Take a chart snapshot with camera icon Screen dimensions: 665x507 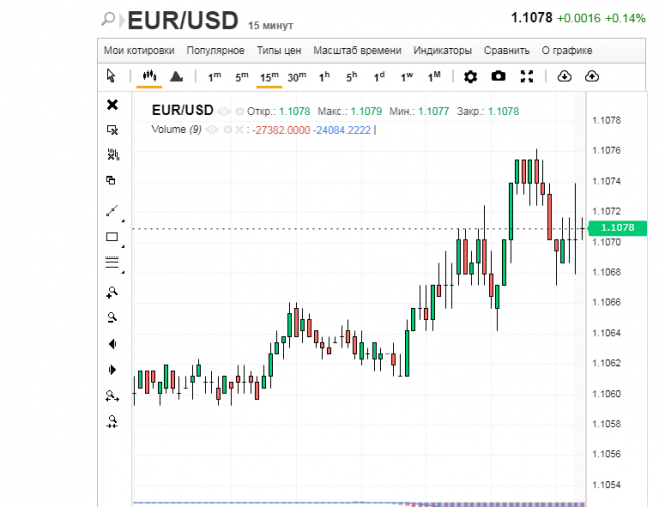(498, 76)
